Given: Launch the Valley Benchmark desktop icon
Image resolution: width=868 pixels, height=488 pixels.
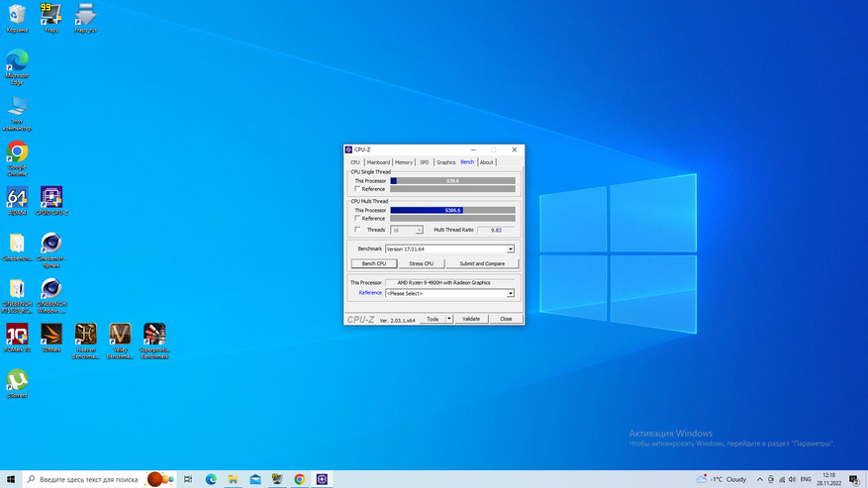Looking at the screenshot, I should pos(120,335).
